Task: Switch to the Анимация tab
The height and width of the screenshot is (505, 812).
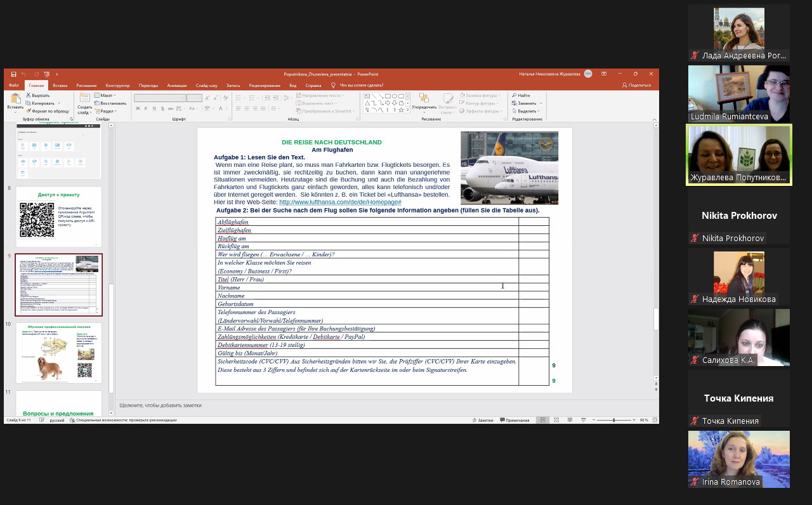Action: [x=177, y=85]
